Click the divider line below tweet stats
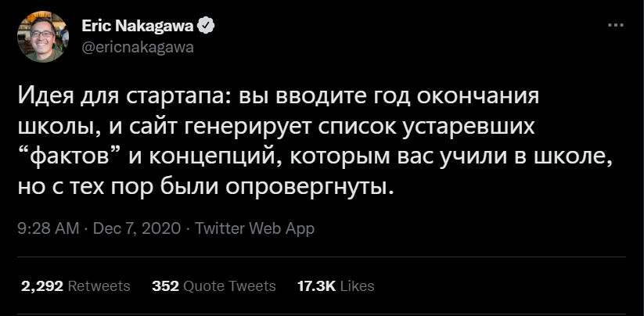This screenshot has width=644, height=316. (322, 314)
